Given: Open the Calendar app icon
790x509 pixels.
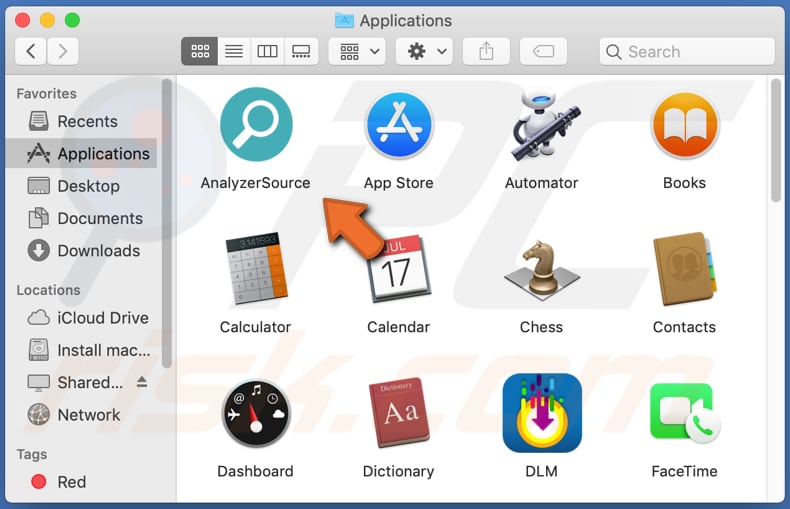Looking at the screenshot, I should (399, 269).
